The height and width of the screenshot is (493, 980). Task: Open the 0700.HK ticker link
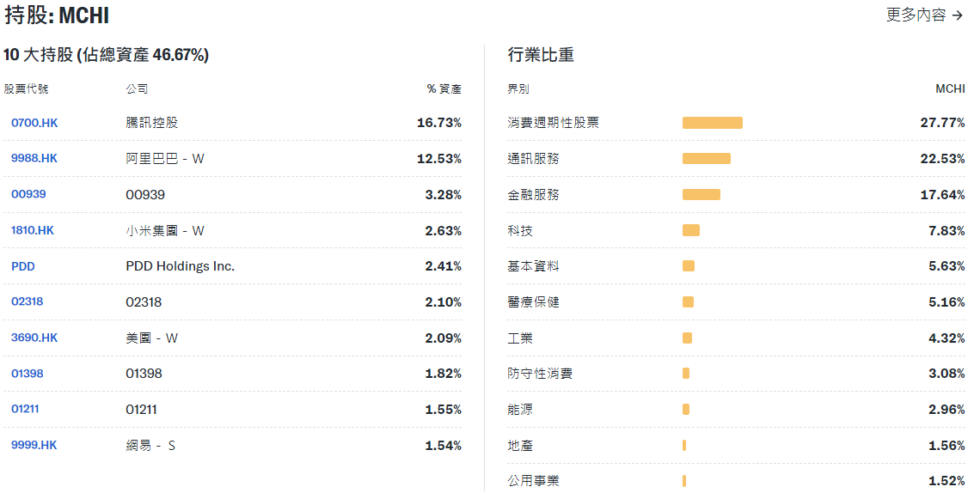pos(34,123)
